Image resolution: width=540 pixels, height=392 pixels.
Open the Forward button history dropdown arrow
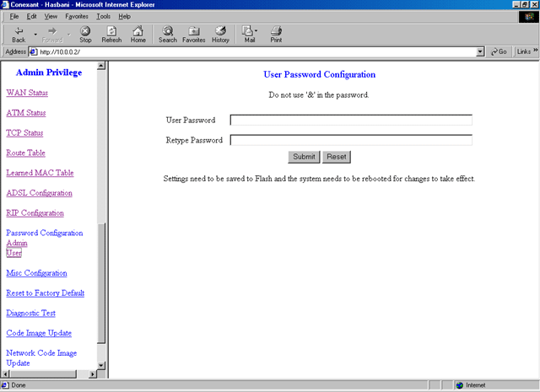69,35
